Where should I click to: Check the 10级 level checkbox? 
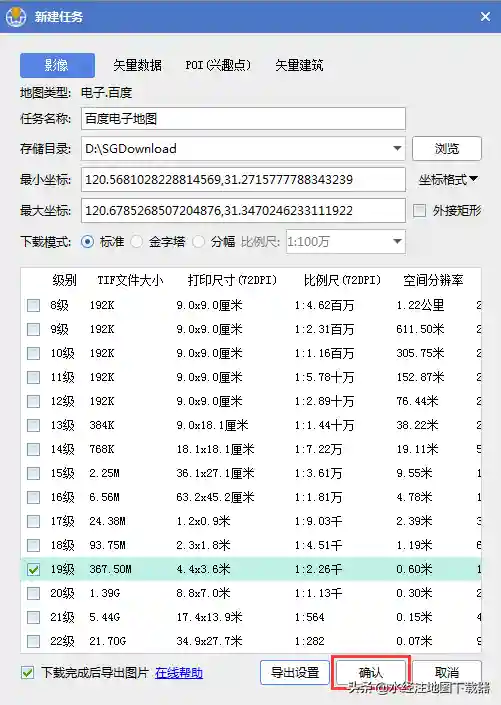coord(33,353)
